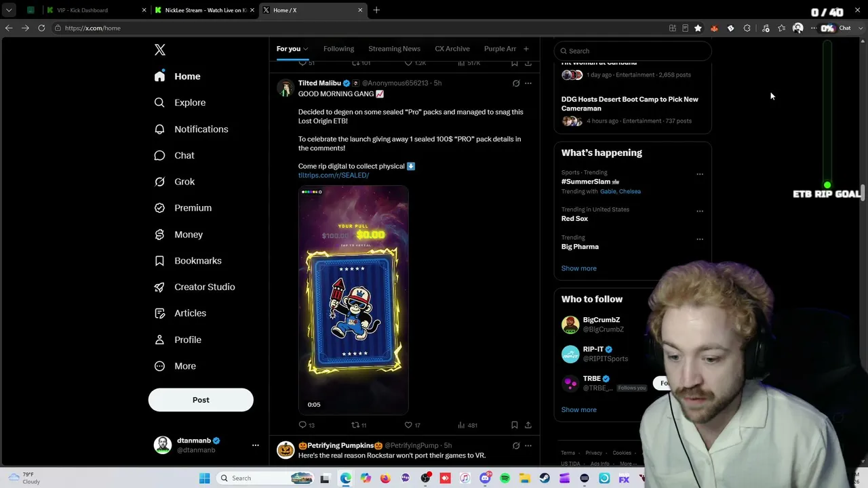The height and width of the screenshot is (488, 868).
Task: Bookmark the Tilted Malibu post
Action: click(x=515, y=425)
